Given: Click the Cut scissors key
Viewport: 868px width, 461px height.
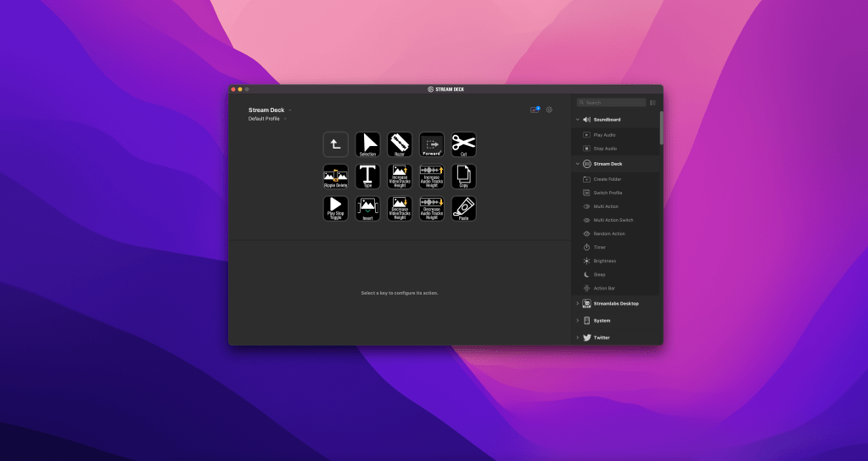Looking at the screenshot, I should [464, 144].
